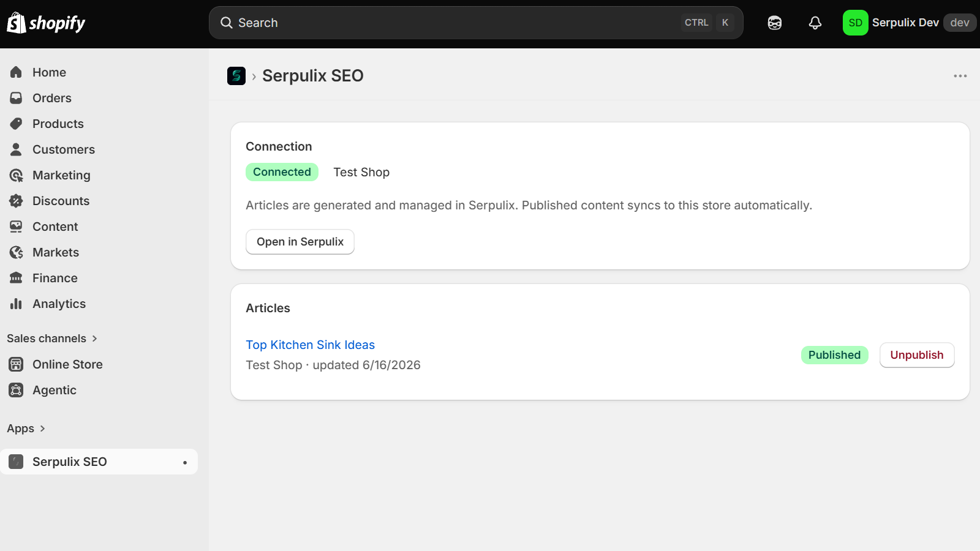Click the CTRL shortcut key hint
The width and height of the screenshot is (980, 551).
click(696, 23)
